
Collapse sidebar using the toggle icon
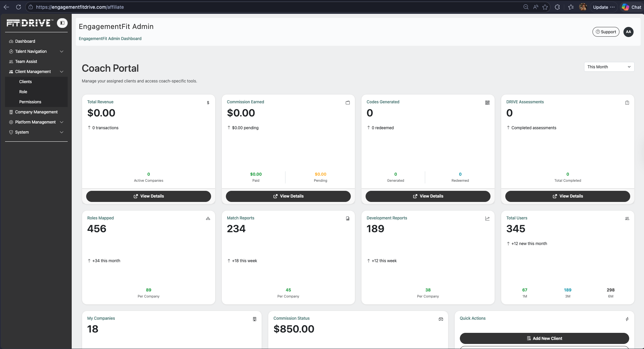62,23
